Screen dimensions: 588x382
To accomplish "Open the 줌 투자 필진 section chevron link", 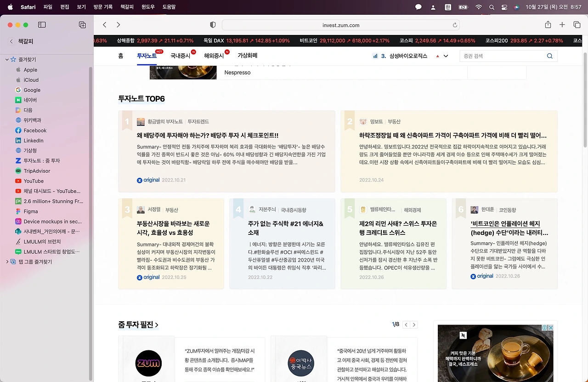I will [x=157, y=325].
